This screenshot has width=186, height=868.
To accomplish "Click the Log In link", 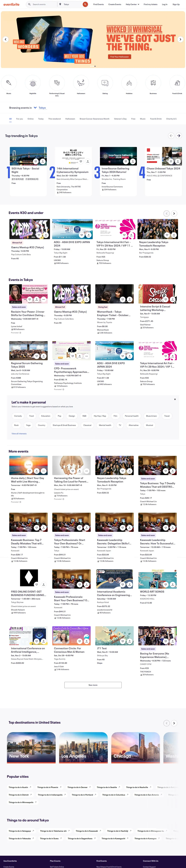I will tap(164, 4).
